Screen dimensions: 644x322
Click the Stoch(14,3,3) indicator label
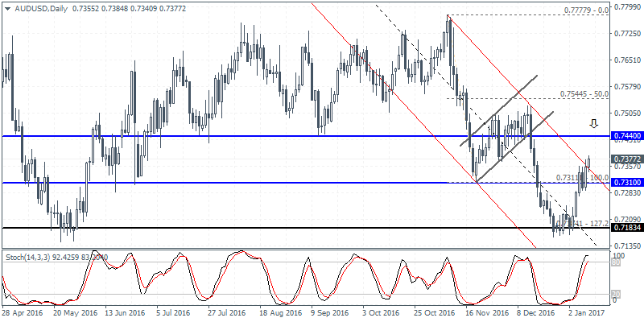[57, 258]
